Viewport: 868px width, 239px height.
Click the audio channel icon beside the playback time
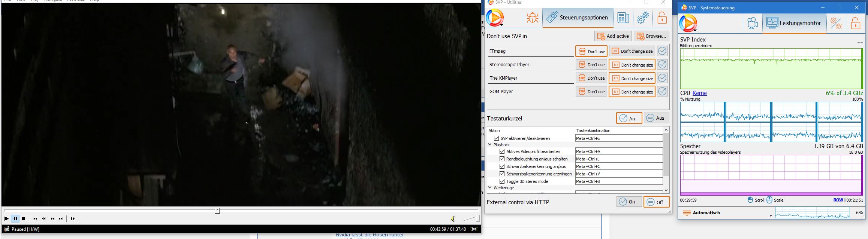pos(474,229)
